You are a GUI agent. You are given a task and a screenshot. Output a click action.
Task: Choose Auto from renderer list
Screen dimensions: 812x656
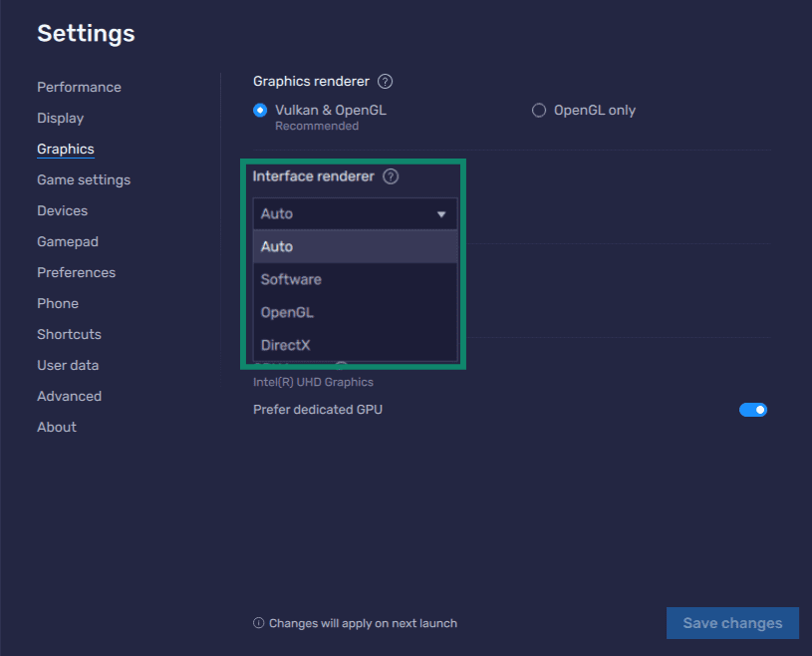coord(355,246)
